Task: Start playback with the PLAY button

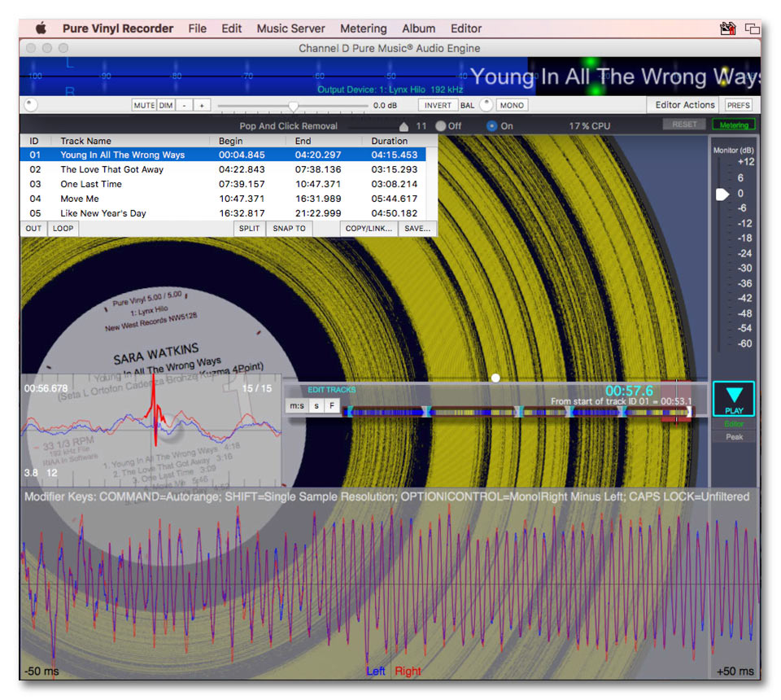Action: point(734,399)
